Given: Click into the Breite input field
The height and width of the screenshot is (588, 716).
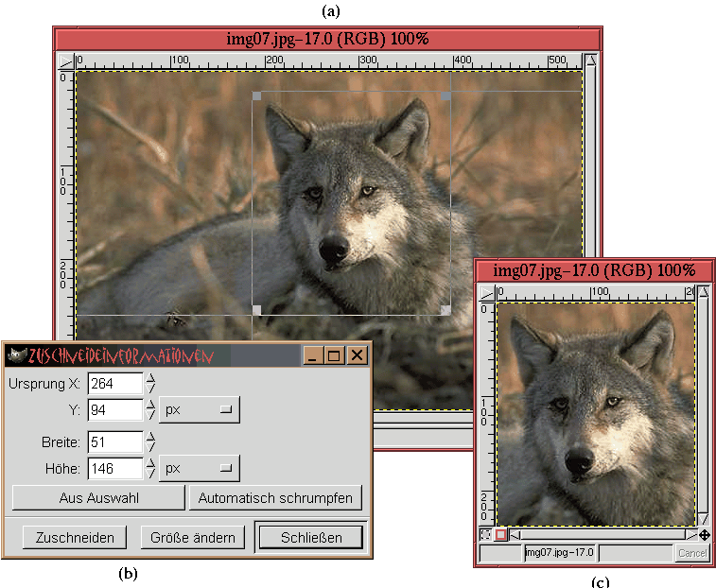Looking at the screenshot, I should pyautogui.click(x=114, y=441).
